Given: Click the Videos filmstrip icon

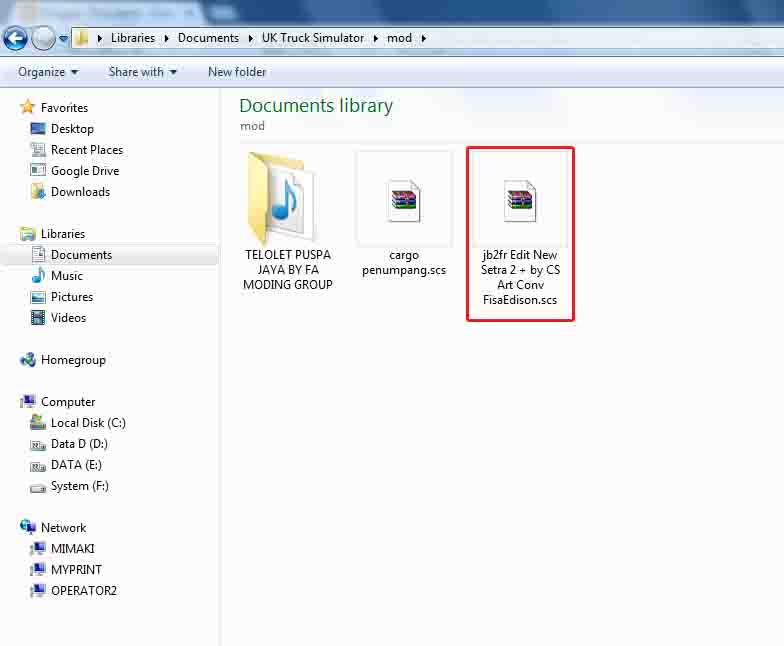Looking at the screenshot, I should coord(38,318).
